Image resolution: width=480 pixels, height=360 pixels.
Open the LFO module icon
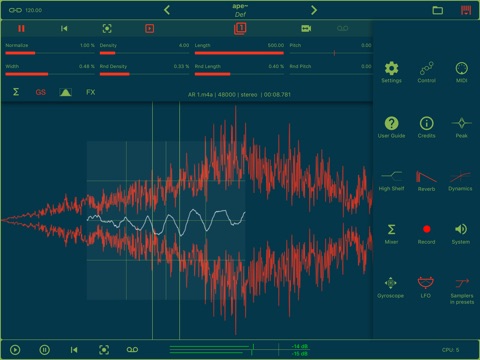[426, 283]
